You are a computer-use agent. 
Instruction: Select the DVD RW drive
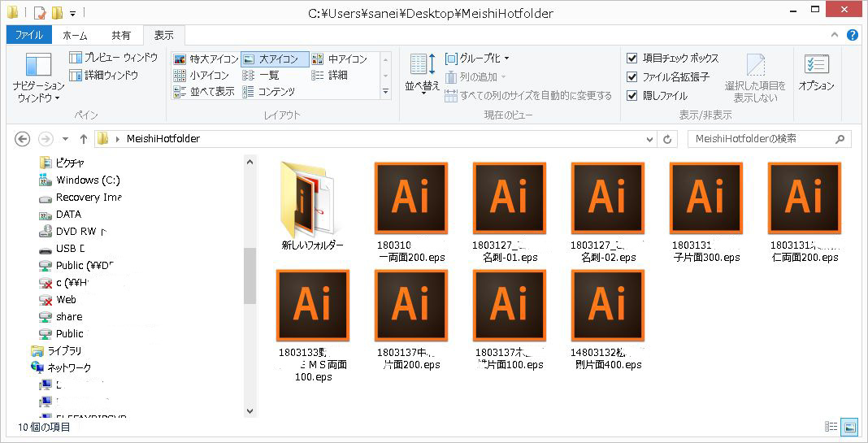point(73,232)
